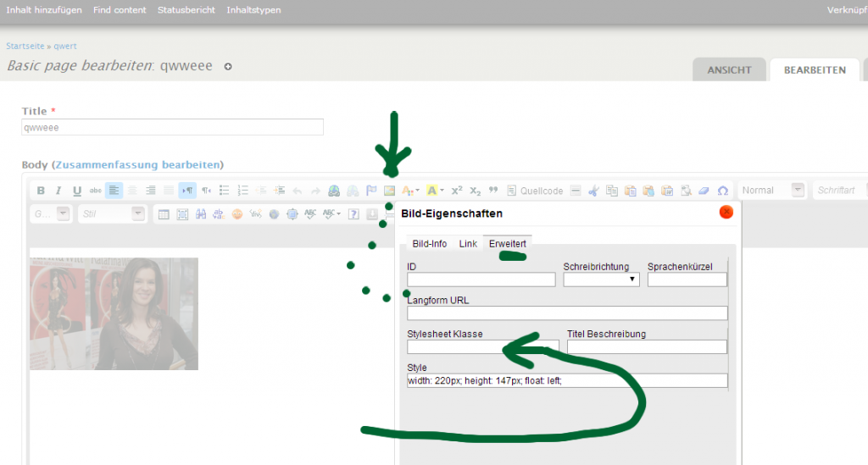The width and height of the screenshot is (868, 465).
Task: Switch to the Bild-Info tab
Action: (x=429, y=244)
